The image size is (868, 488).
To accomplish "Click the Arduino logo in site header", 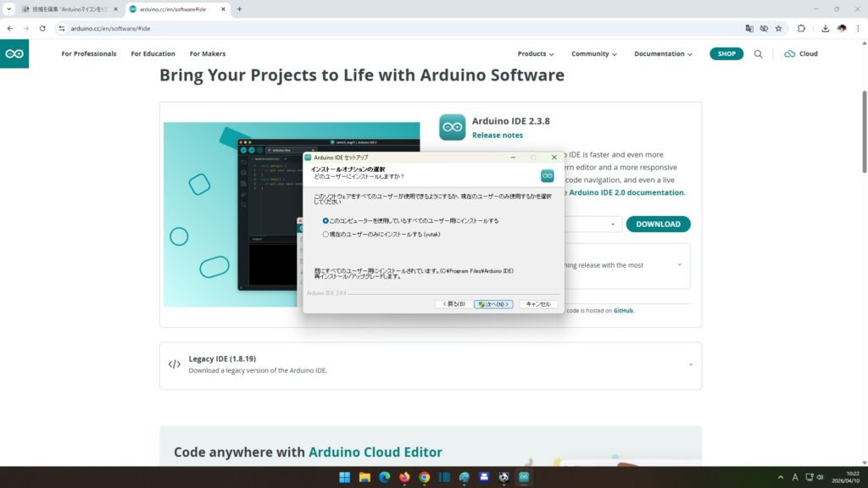I will click(14, 53).
